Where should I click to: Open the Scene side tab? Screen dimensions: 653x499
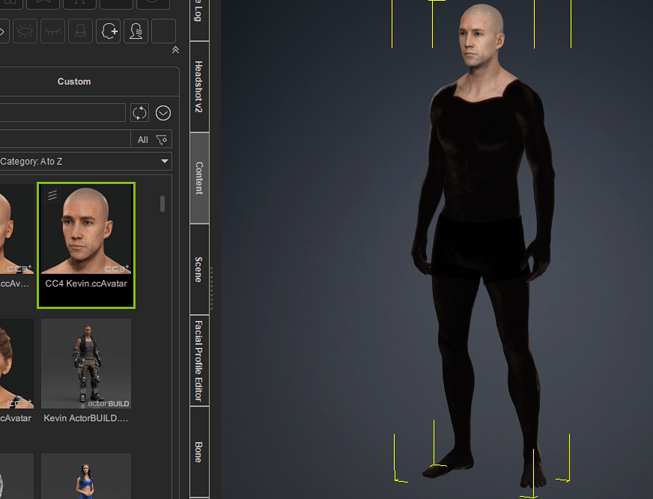tap(198, 269)
